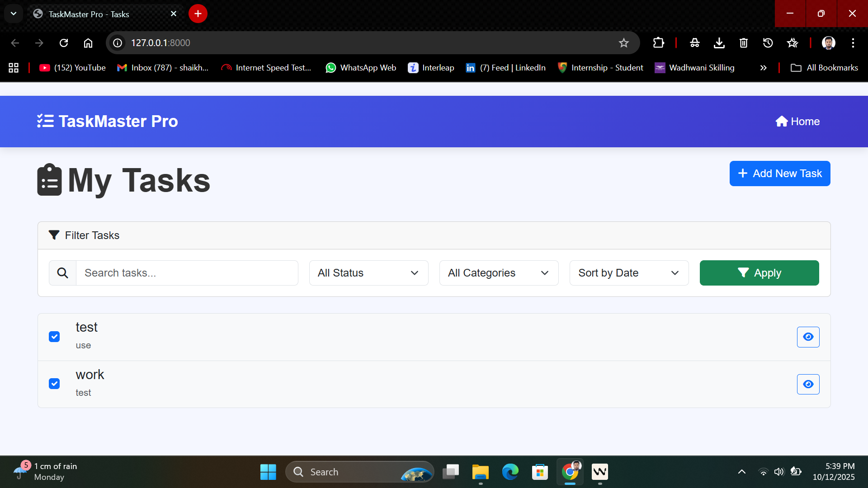This screenshot has height=488, width=868.
Task: Open the Sort by Date dropdown
Action: (629, 273)
